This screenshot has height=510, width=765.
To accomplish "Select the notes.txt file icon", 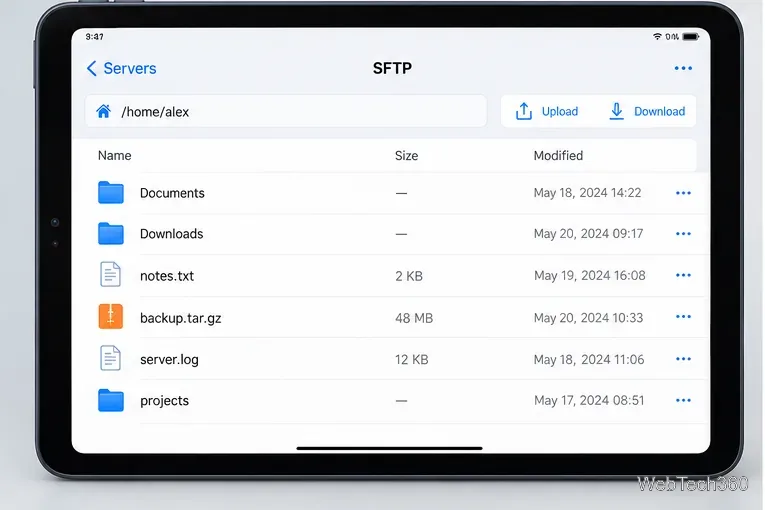I will click(x=110, y=274).
